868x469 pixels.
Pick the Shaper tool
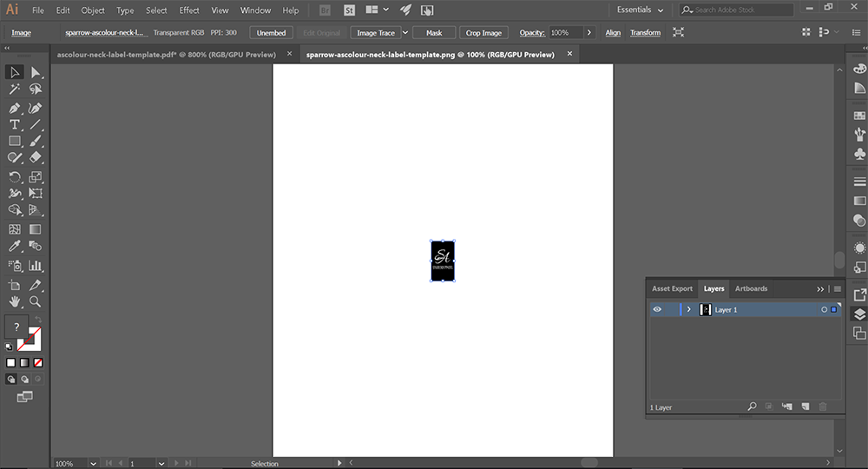15,158
